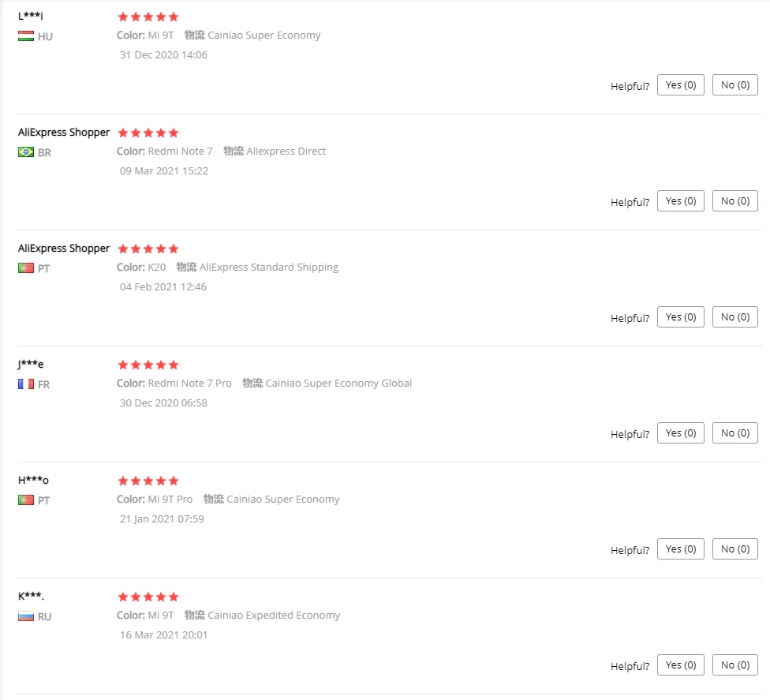Vote Yes on the K20 review
Image resolution: width=770 pixels, height=700 pixels.
[681, 316]
